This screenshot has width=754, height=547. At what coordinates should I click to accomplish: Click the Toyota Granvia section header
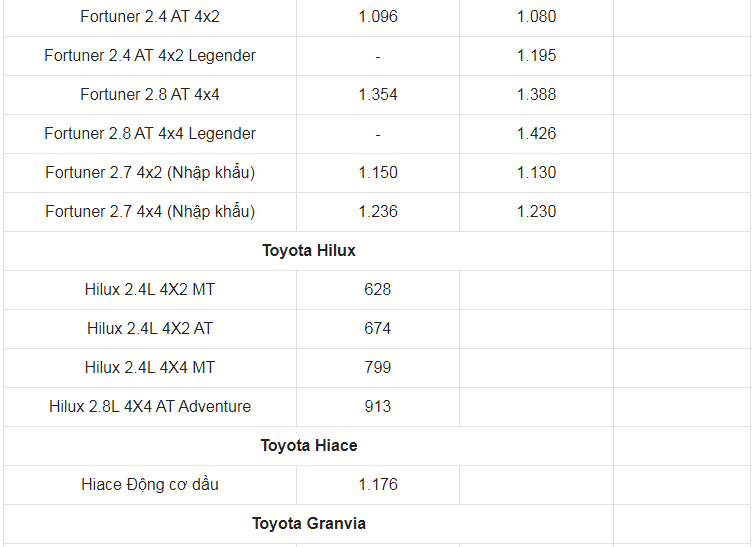[x=308, y=523]
